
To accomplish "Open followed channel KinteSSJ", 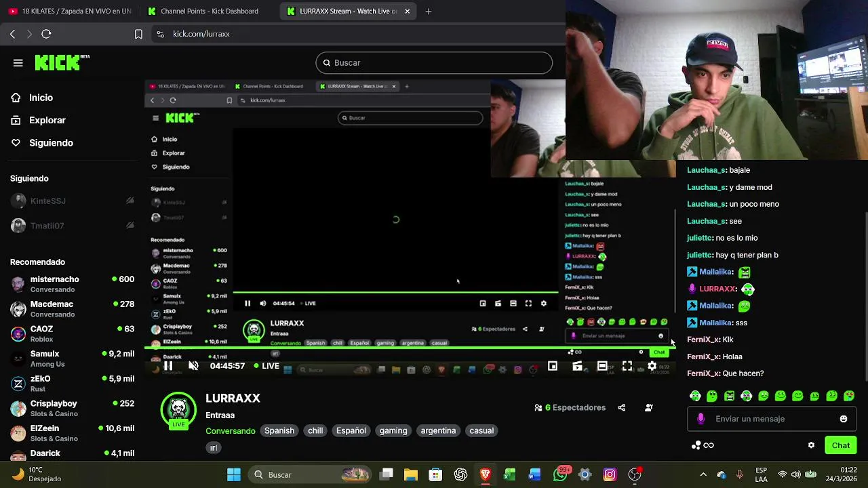I will tap(71, 201).
